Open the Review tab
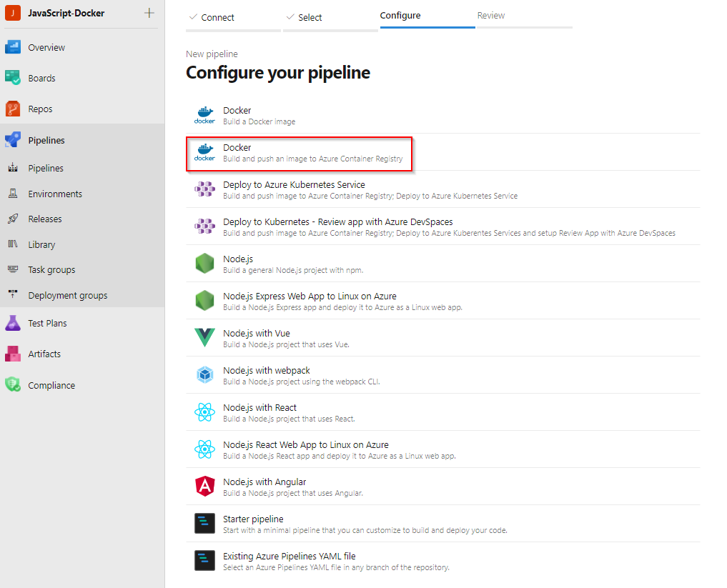Image resolution: width=727 pixels, height=588 pixels. 491,15
